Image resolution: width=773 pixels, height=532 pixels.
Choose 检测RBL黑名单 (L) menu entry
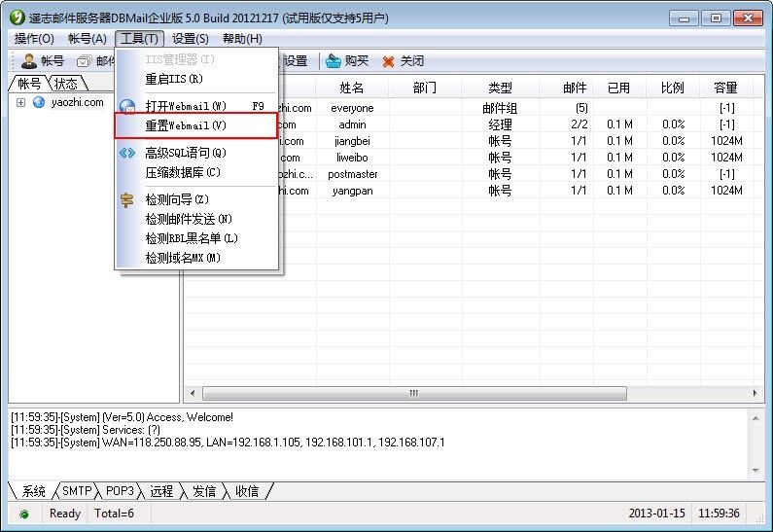pyautogui.click(x=196, y=238)
